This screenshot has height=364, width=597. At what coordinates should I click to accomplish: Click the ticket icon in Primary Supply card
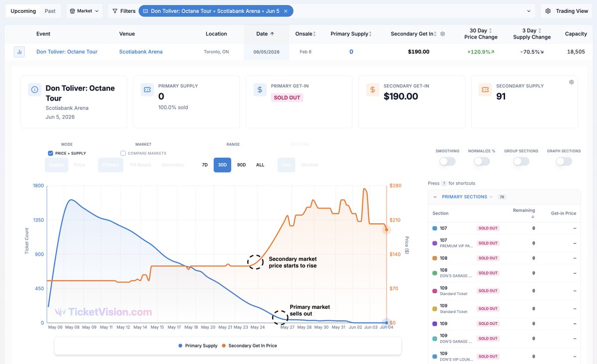pyautogui.click(x=147, y=90)
